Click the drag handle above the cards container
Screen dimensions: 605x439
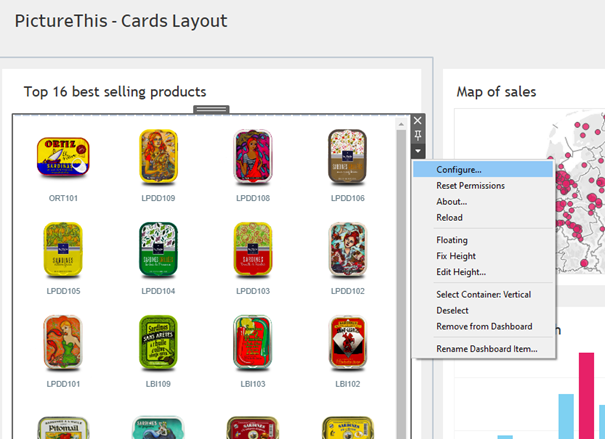coord(211,109)
